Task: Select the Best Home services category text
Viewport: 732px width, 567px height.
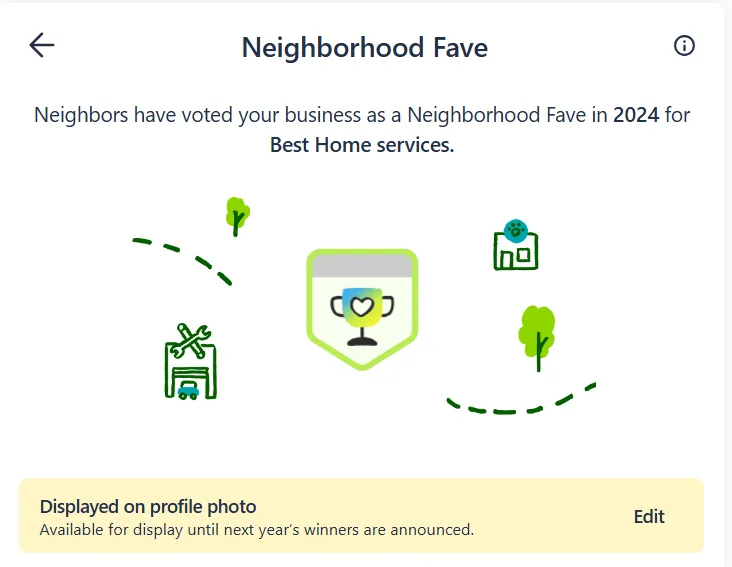Action: coord(362,145)
